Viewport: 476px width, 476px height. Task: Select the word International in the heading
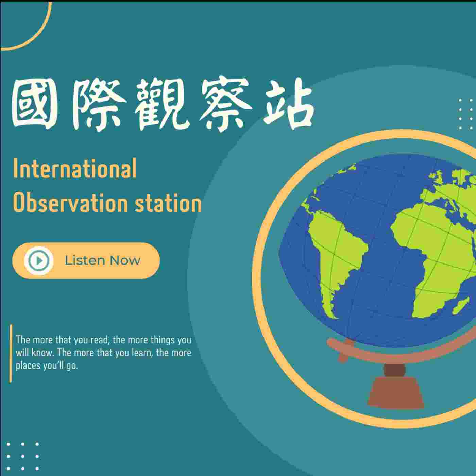pos(75,168)
